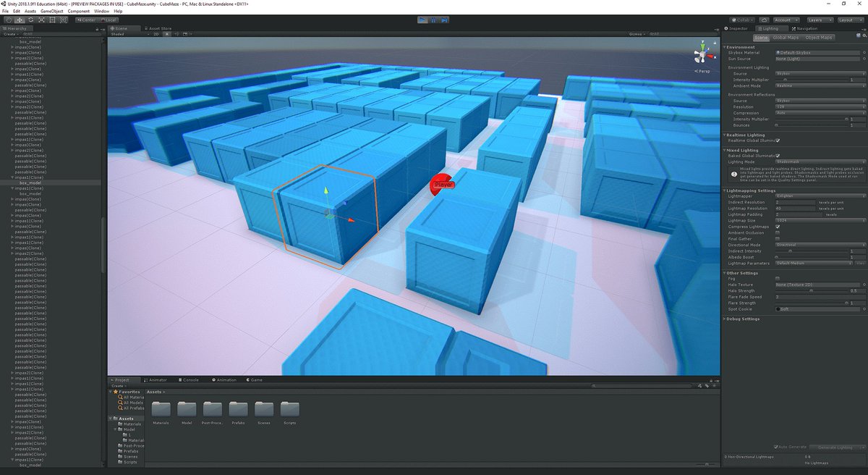Open the Lighting Mode Shadowmask dropdown
This screenshot has height=475, width=868.
[x=820, y=161]
